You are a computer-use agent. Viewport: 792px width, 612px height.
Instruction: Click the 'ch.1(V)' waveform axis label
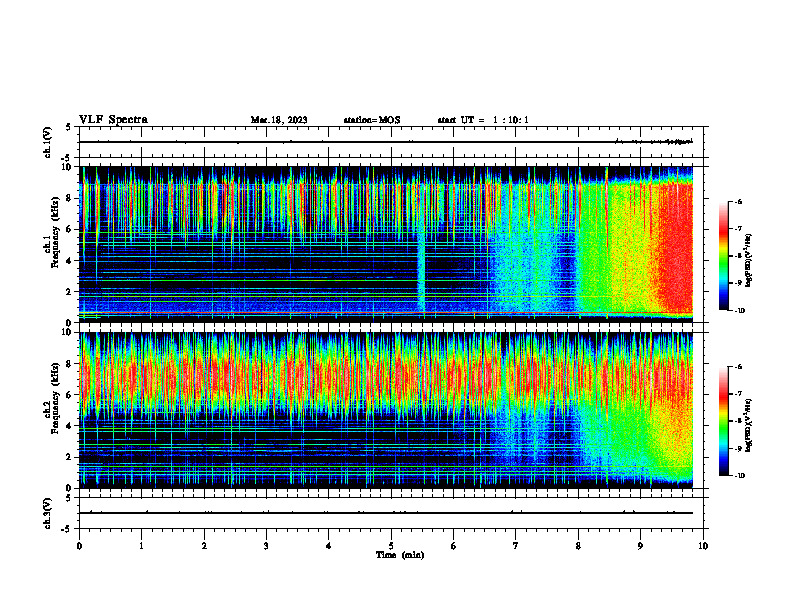click(x=48, y=142)
